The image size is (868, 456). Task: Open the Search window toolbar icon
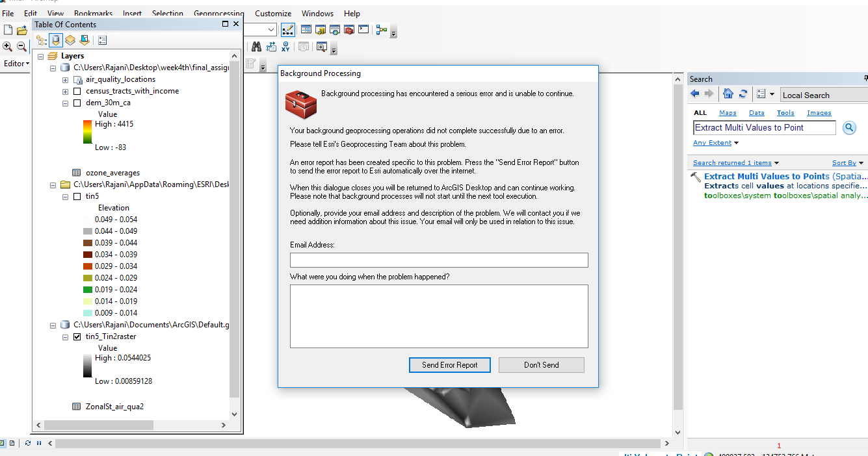point(335,30)
